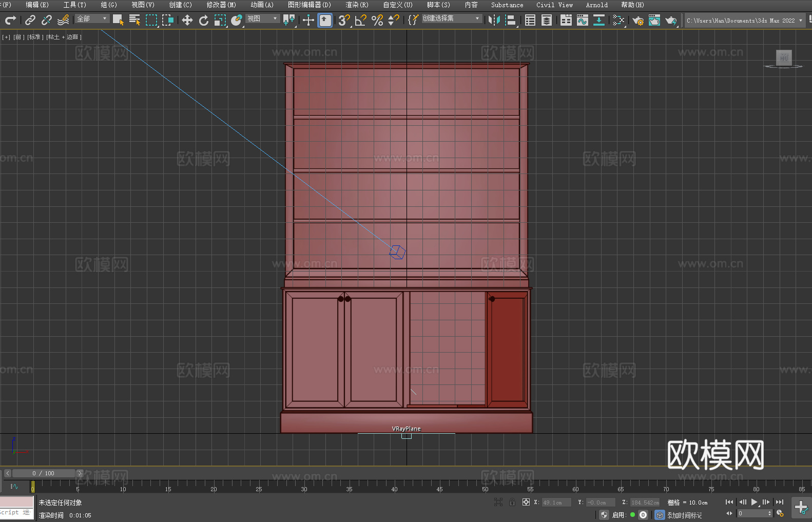Toggle Selection Lock padlock
812x522 pixels.
coord(512,502)
